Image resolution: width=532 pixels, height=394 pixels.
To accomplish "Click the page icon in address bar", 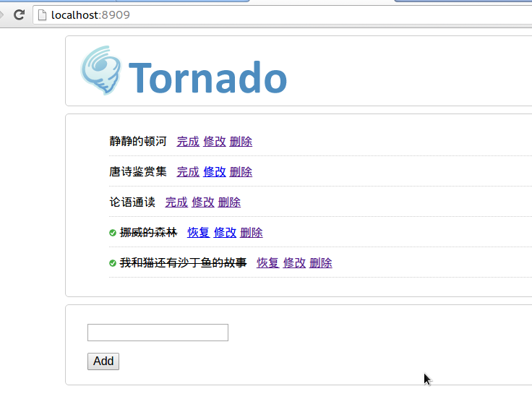I will 42,15.
